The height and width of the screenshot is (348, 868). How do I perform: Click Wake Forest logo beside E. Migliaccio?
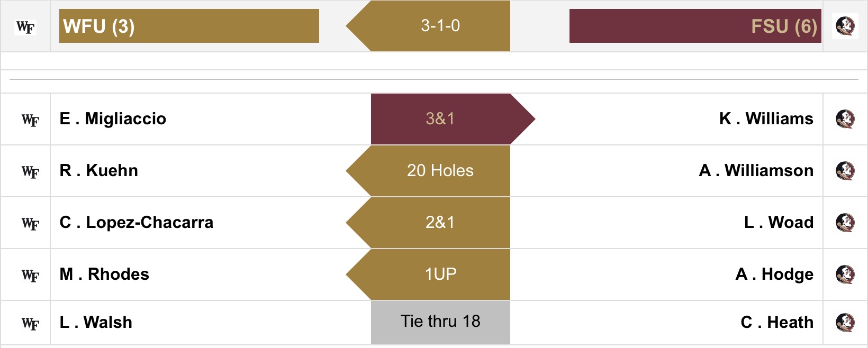[x=30, y=120]
